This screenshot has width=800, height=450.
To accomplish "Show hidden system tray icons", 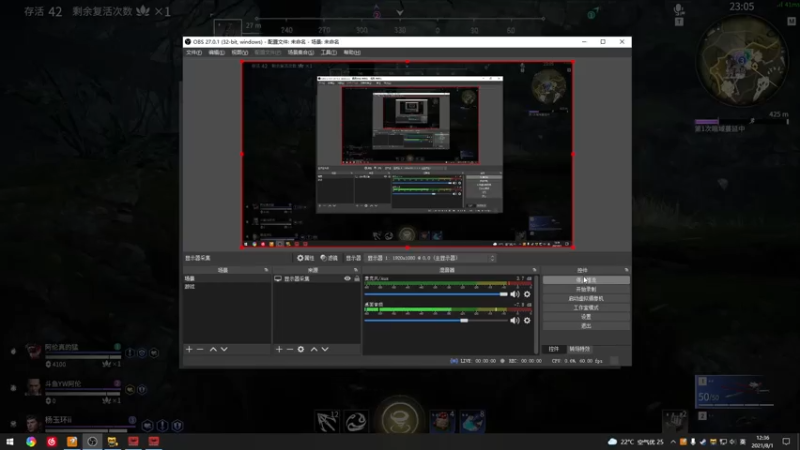I will tap(673, 442).
